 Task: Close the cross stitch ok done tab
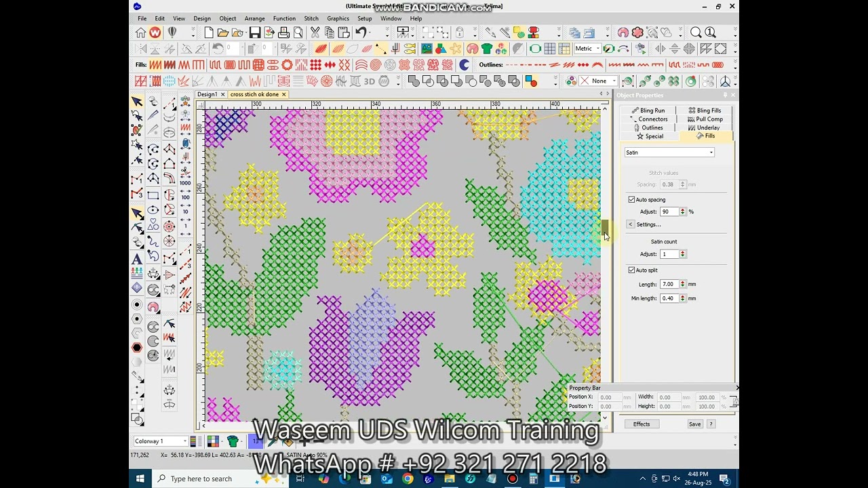(283, 95)
